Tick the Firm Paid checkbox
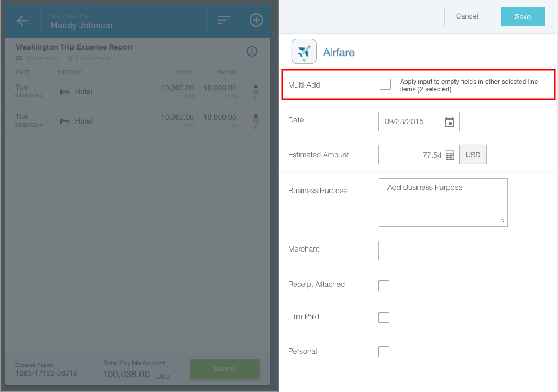 (384, 317)
